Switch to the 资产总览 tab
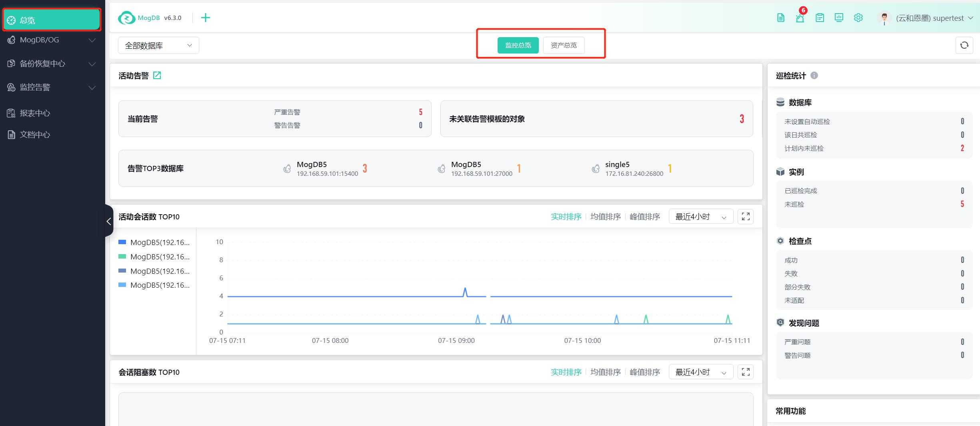 564,45
